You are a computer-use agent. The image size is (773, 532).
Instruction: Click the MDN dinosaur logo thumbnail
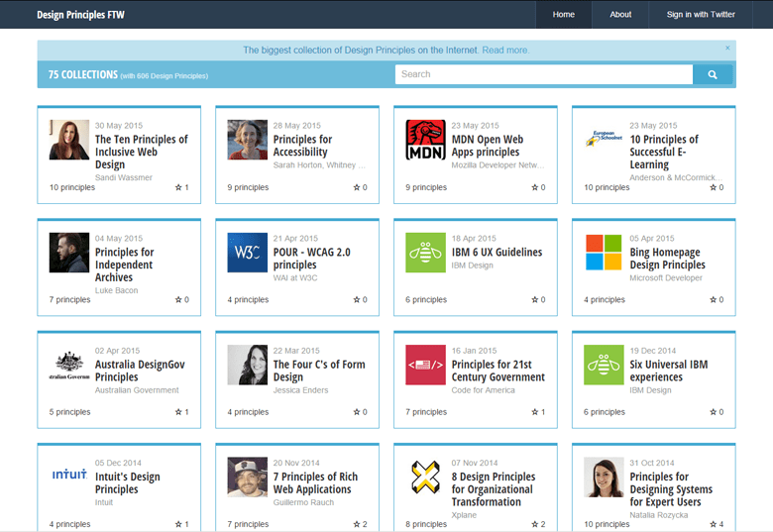425,140
